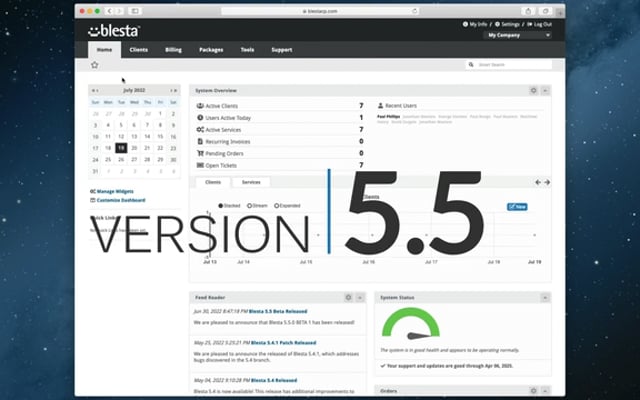This screenshot has width=640, height=400.
Task: Click the Pending Orders cart icon
Action: (200, 153)
